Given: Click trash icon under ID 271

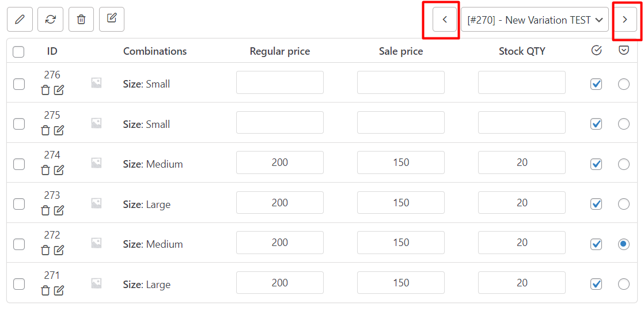Looking at the screenshot, I should tap(46, 290).
